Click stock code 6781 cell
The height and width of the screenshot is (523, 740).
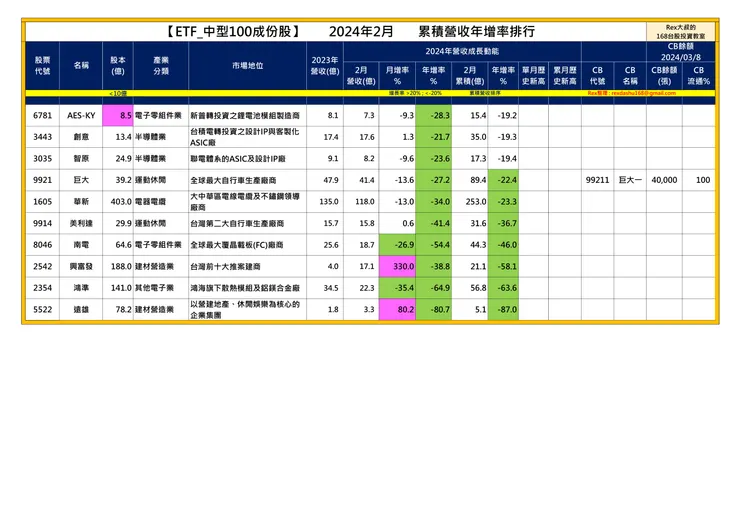click(42, 116)
